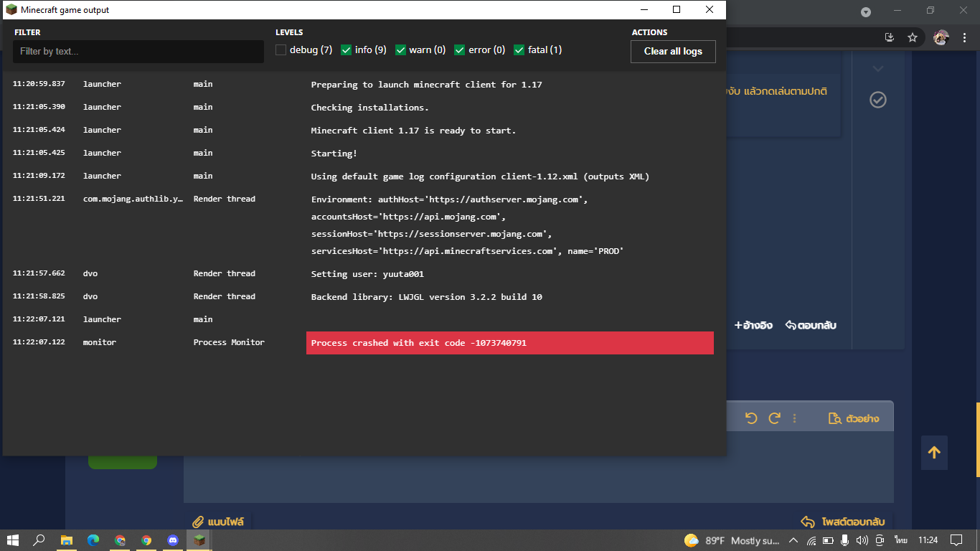Click the 'monitor' logger name
This screenshot has height=551, width=980.
(100, 342)
